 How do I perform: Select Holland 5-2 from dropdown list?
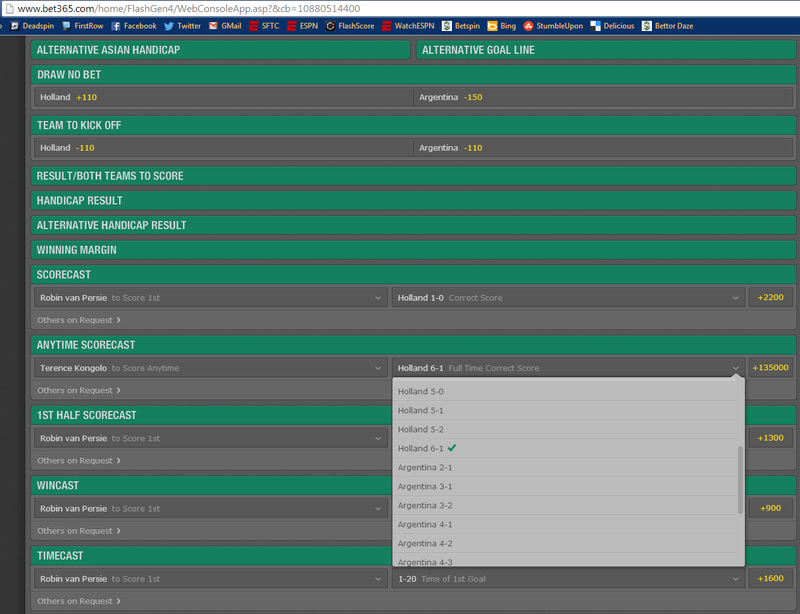point(565,429)
